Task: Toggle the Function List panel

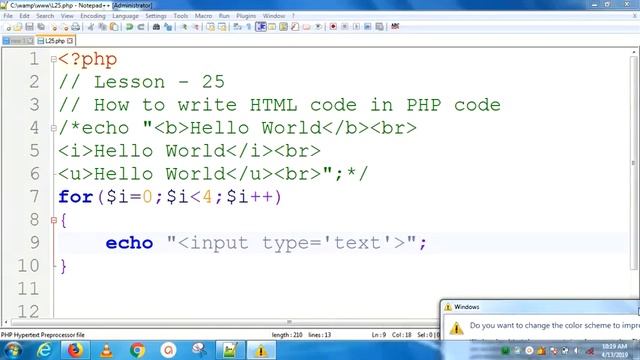Action: [x=295, y=27]
